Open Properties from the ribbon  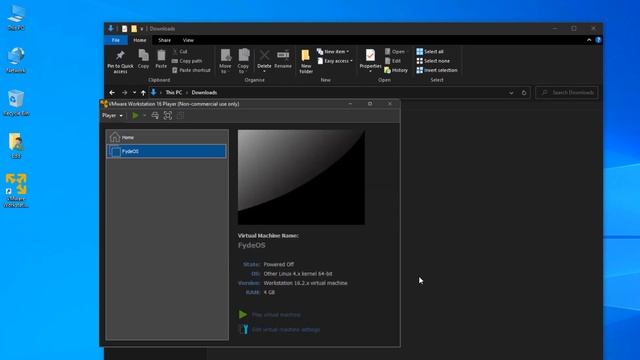tap(370, 61)
